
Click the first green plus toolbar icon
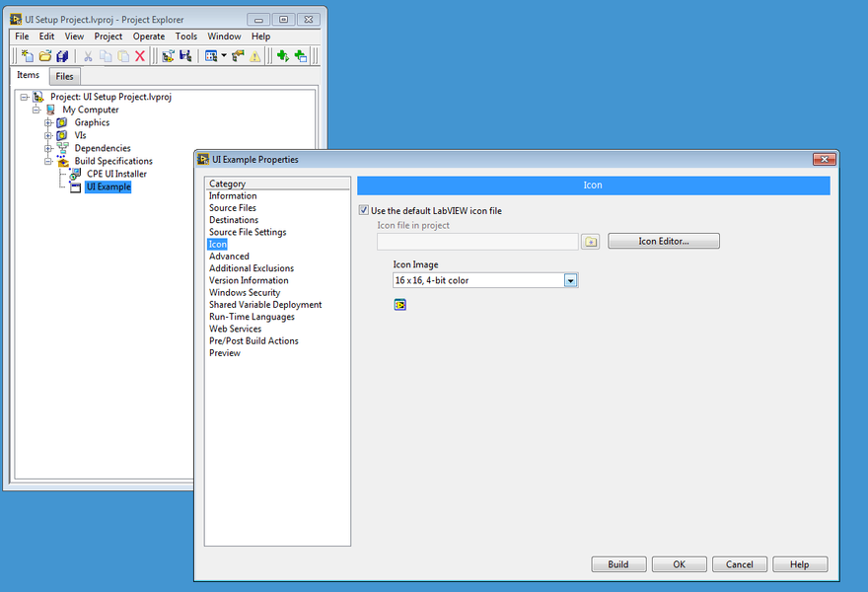tap(282, 56)
